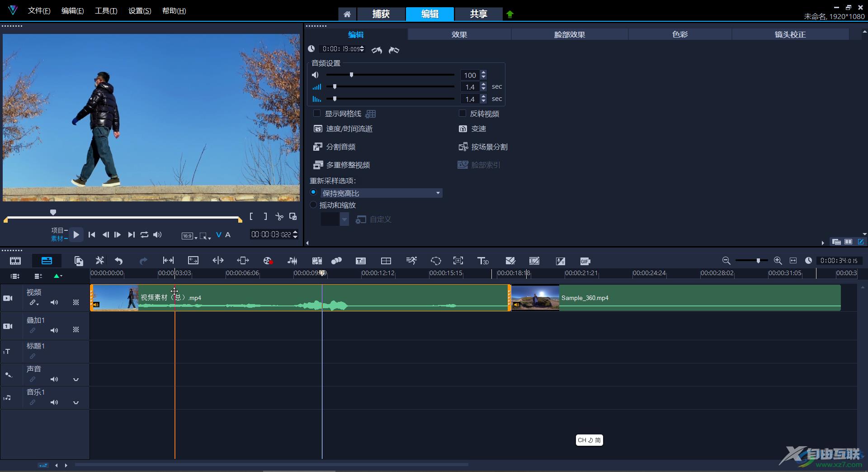Open the 设置 menu
The width and height of the screenshot is (868, 472).
tap(140, 10)
